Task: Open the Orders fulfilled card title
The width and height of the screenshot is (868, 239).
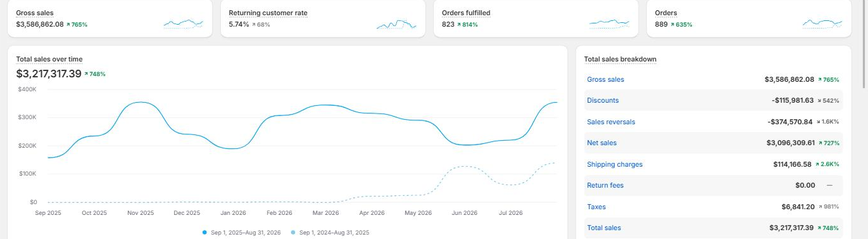Action: coord(466,13)
